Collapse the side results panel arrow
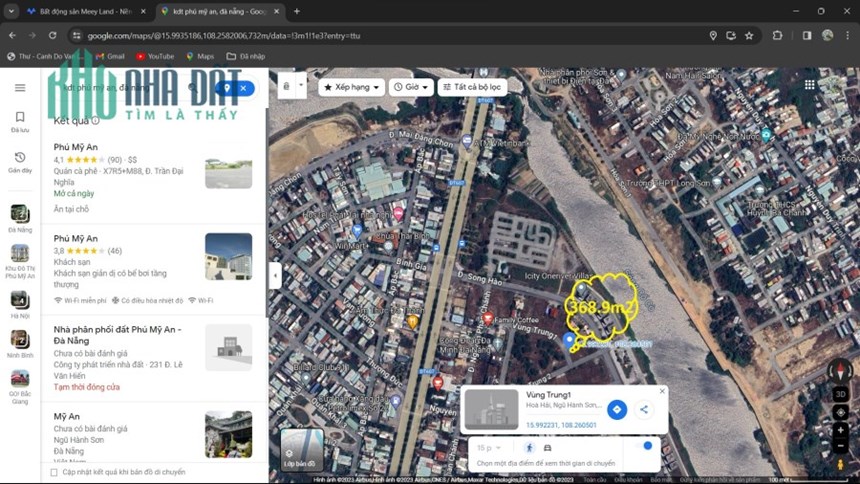The height and width of the screenshot is (484, 860). click(275, 275)
